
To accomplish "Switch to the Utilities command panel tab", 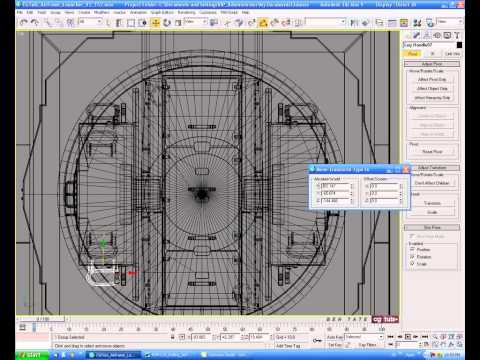I will click(x=457, y=35).
